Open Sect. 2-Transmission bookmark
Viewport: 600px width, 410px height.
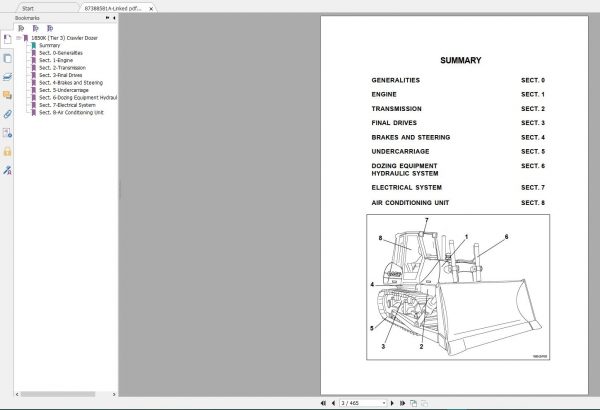point(62,68)
